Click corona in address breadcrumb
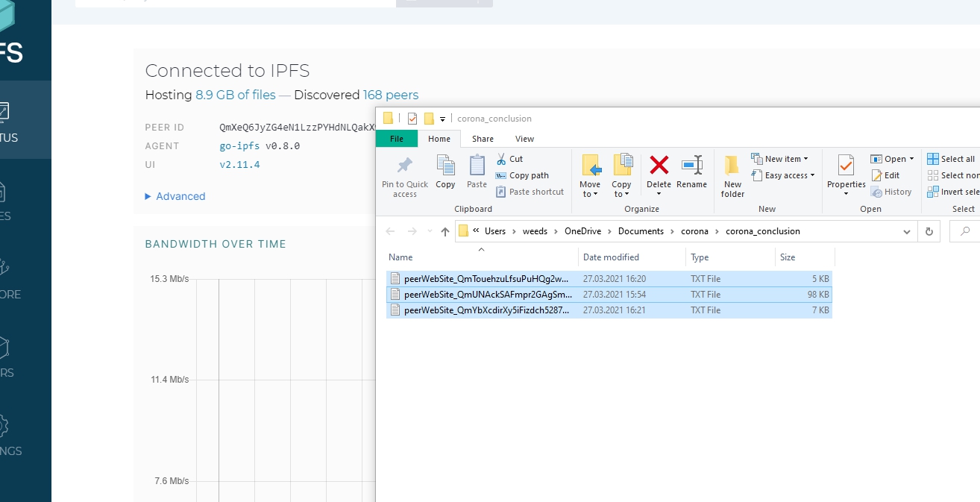Viewport: 980px width, 502px height. pos(695,231)
